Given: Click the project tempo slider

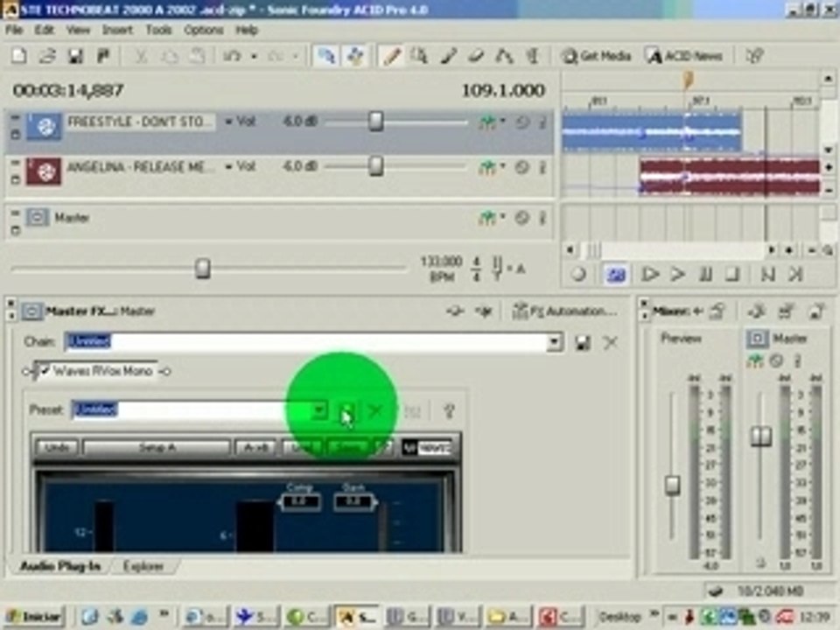Looking at the screenshot, I should [x=202, y=268].
